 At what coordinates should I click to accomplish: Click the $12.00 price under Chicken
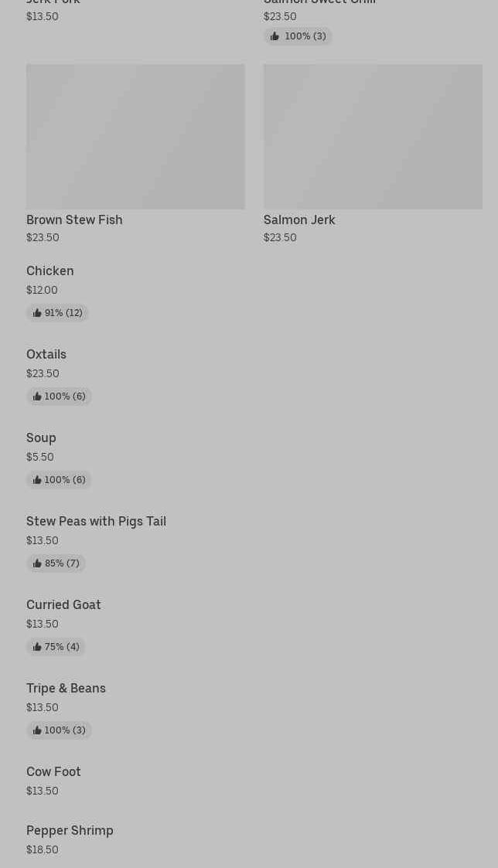coord(42,290)
